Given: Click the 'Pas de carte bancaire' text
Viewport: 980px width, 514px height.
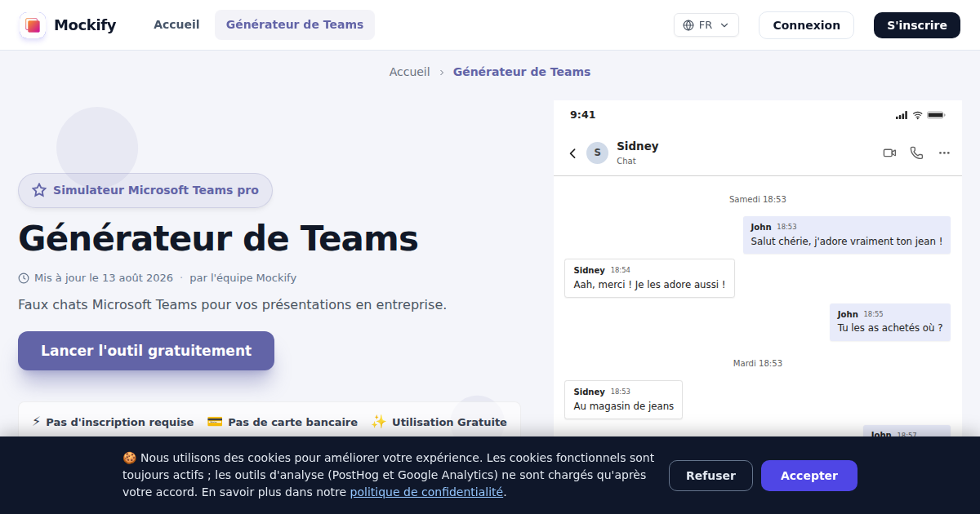Looking at the screenshot, I should click(292, 423).
